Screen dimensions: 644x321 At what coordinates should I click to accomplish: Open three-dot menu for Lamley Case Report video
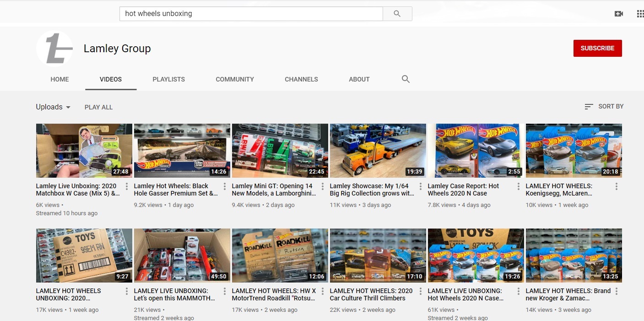pyautogui.click(x=519, y=186)
